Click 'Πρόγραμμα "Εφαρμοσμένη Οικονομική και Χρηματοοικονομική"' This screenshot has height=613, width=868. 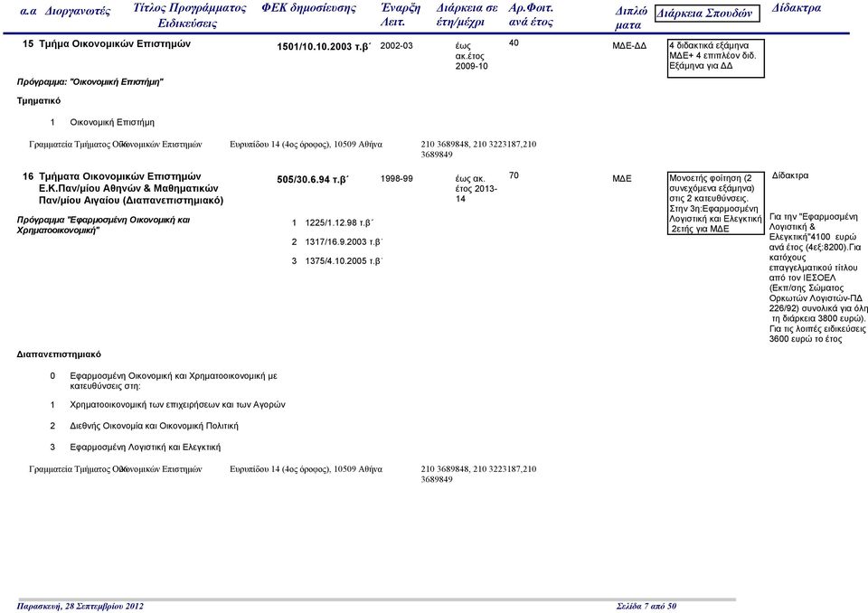point(103,225)
